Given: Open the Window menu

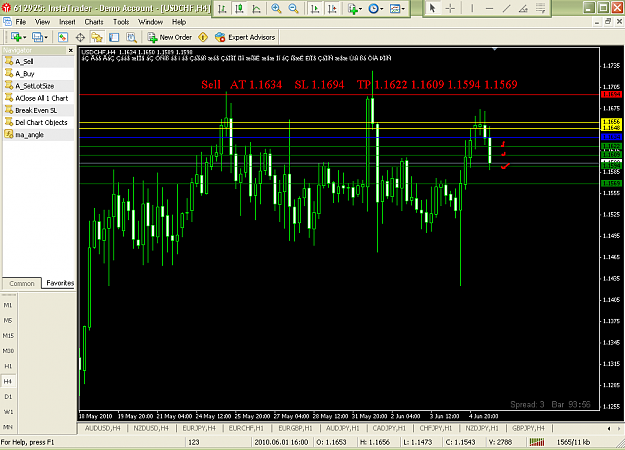Looking at the screenshot, I should click(x=150, y=22).
